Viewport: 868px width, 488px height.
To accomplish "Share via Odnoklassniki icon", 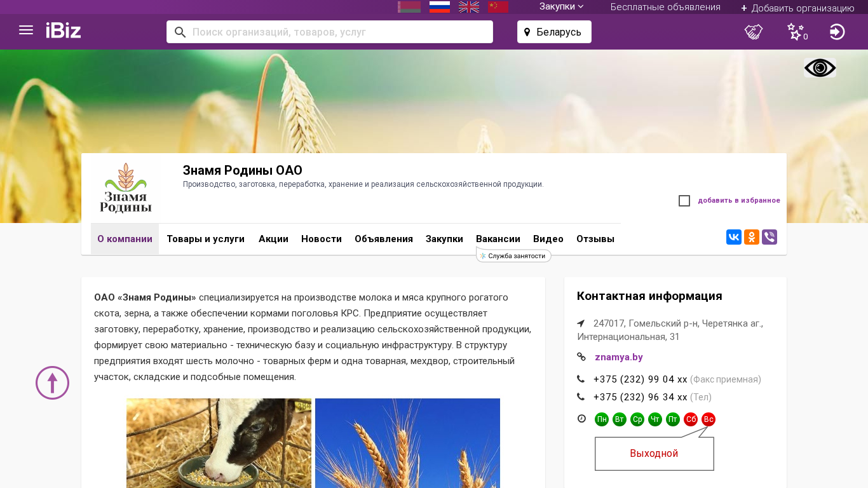I will pyautogui.click(x=752, y=237).
